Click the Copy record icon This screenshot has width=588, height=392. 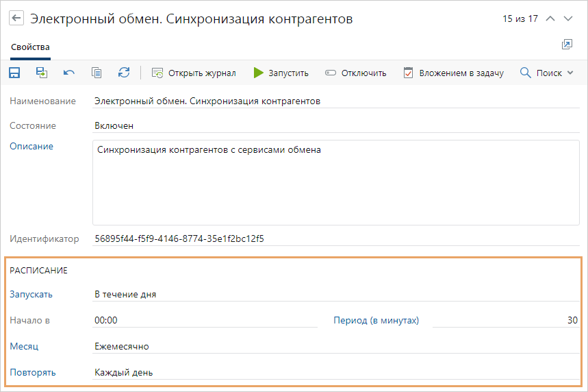click(97, 73)
